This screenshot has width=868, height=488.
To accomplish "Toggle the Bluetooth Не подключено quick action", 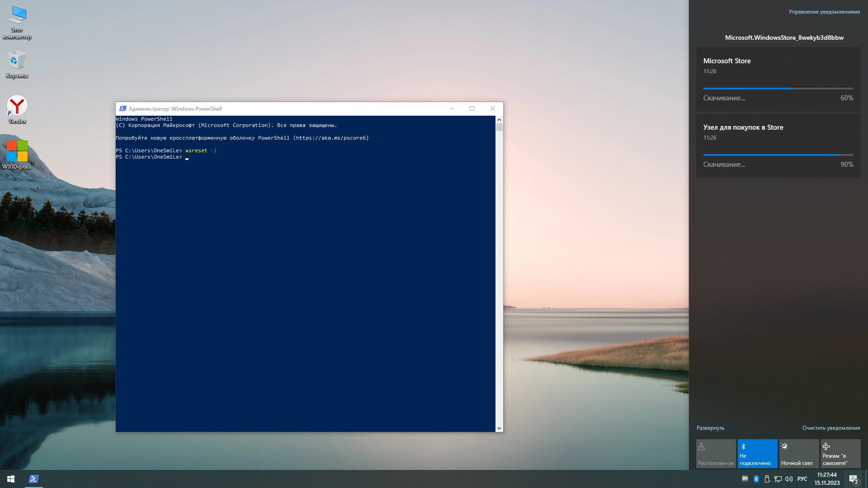I will pos(757,453).
